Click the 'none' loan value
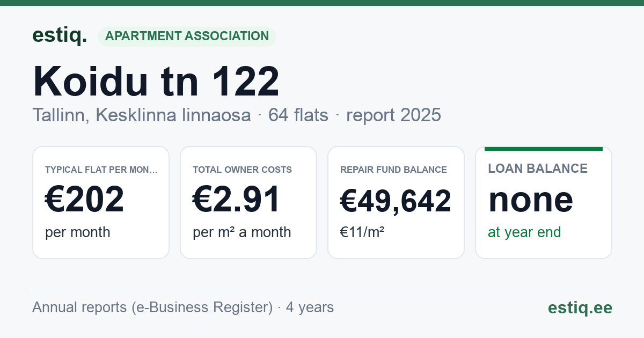Viewport: 644px width, 338px height. pos(531,200)
